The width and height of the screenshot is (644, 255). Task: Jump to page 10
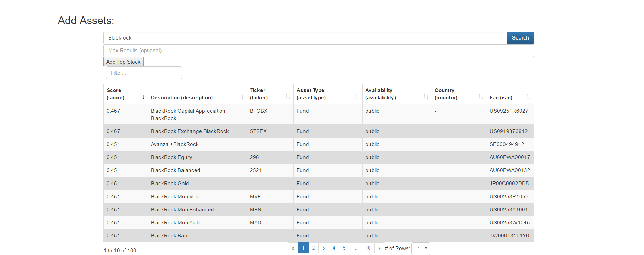point(368,248)
